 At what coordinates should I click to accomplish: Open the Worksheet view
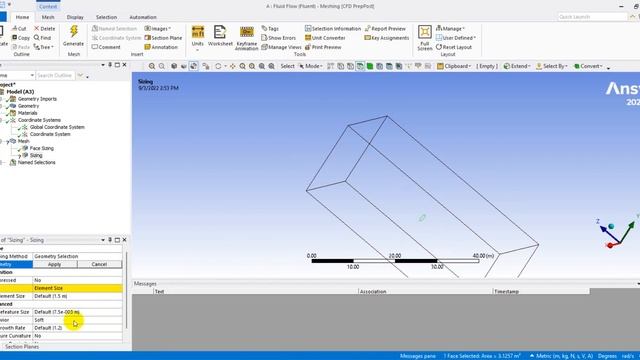tap(220, 36)
